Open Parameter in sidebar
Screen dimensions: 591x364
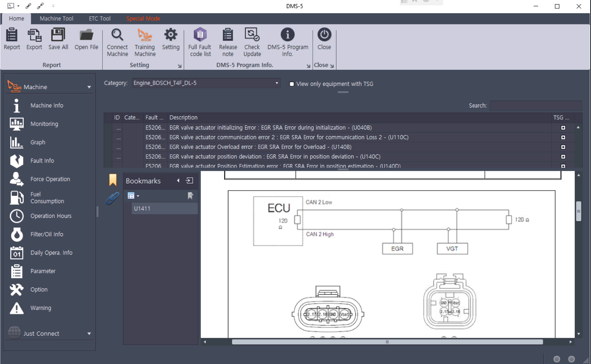point(43,271)
